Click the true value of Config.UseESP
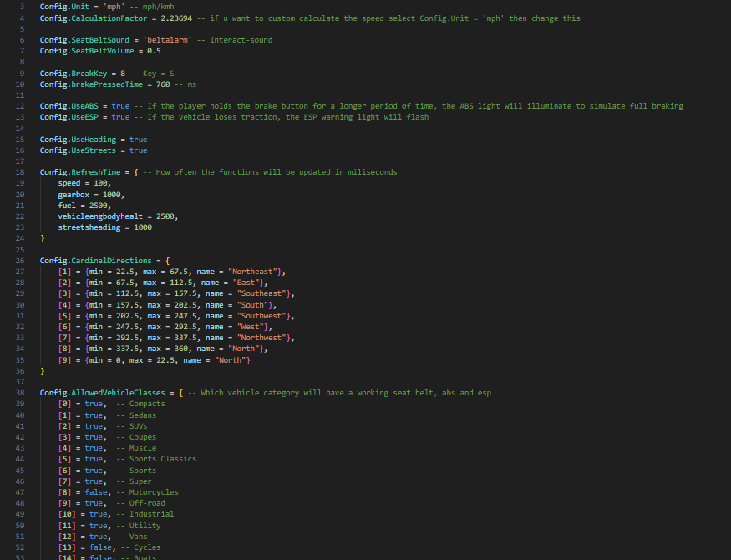 [120, 117]
